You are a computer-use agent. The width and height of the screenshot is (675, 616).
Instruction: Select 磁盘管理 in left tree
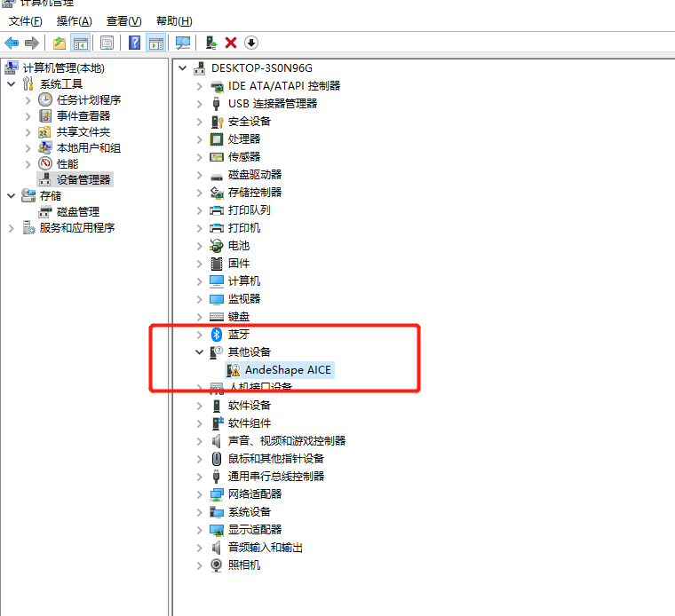click(x=78, y=211)
